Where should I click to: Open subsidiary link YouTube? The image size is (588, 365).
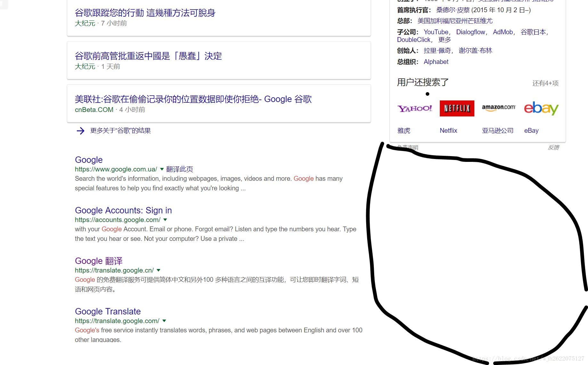(436, 32)
